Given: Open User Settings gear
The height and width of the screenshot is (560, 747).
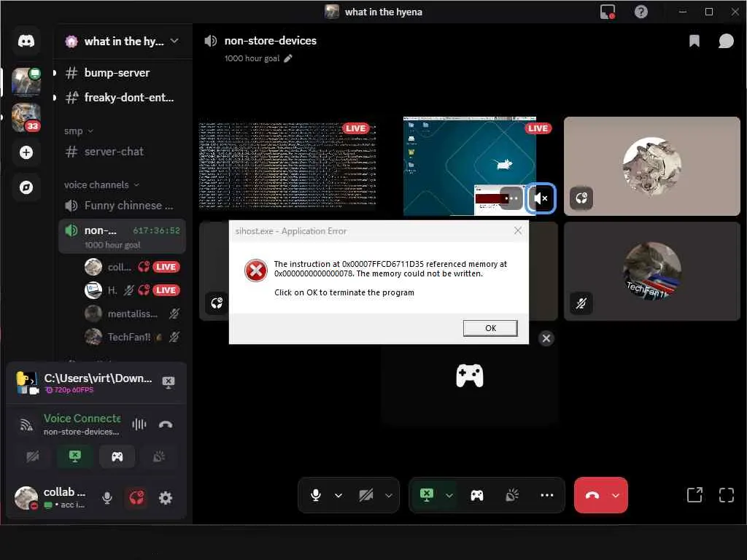Looking at the screenshot, I should 166,498.
